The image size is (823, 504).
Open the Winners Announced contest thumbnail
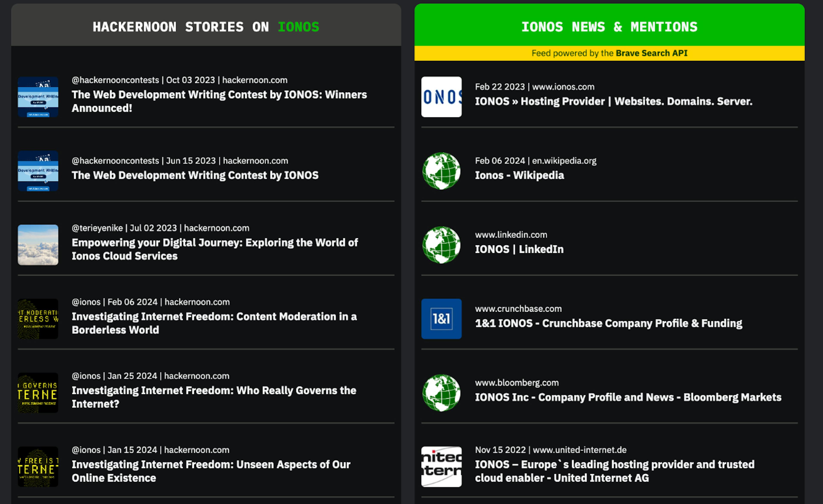click(38, 97)
